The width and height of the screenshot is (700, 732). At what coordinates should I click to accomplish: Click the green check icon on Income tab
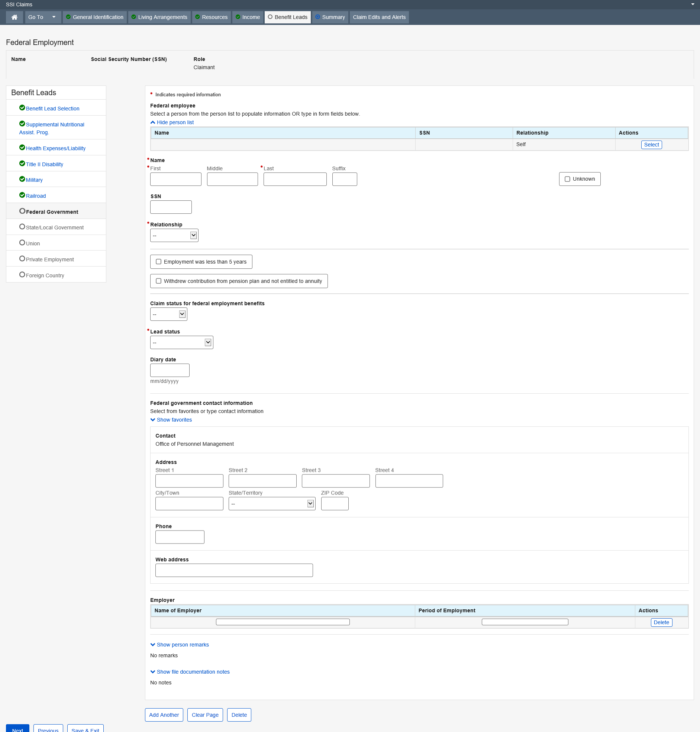(238, 17)
